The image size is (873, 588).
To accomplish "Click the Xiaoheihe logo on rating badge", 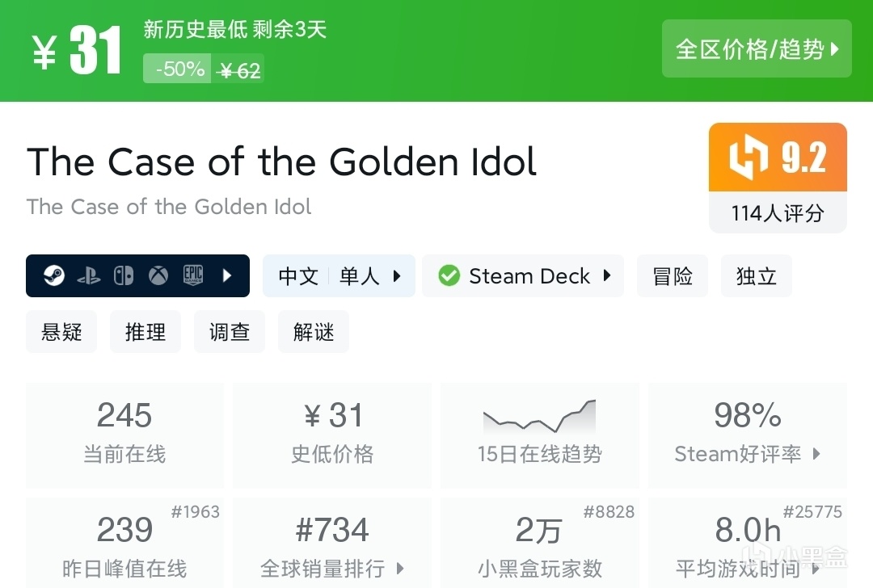I will click(748, 158).
